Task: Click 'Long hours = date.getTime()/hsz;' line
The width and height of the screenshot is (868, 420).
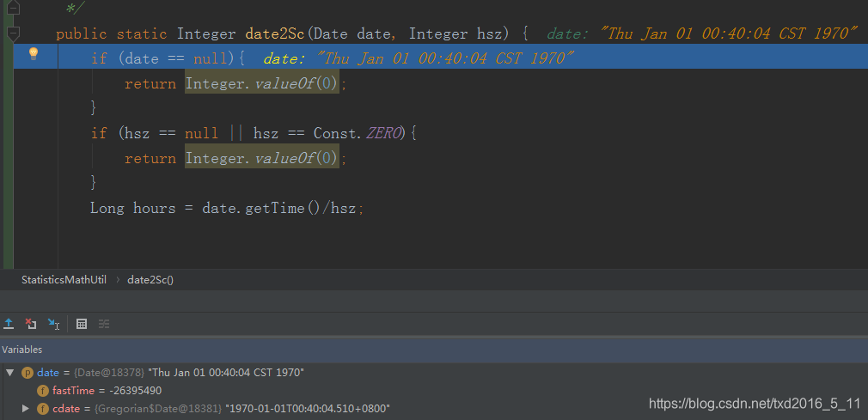Action: (227, 208)
